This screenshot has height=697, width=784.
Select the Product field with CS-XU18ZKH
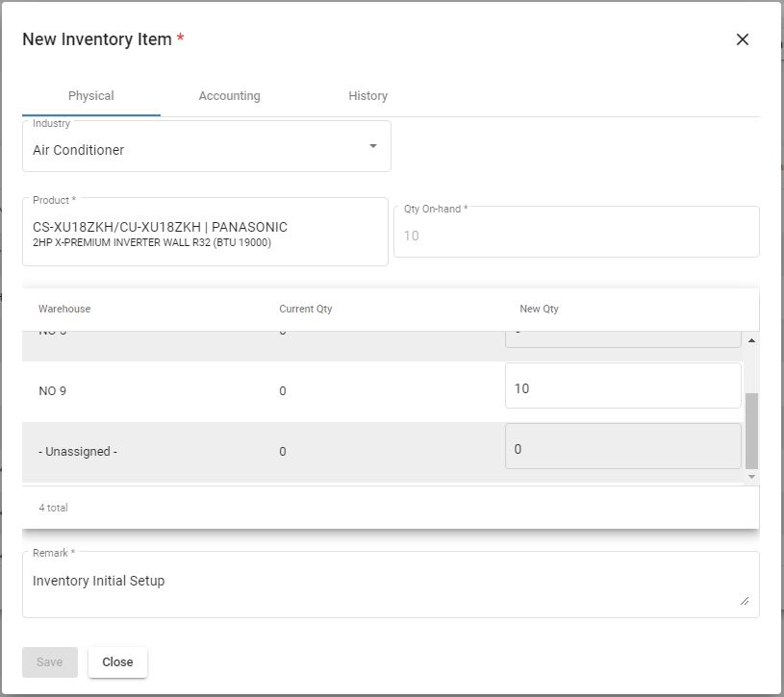click(205, 234)
